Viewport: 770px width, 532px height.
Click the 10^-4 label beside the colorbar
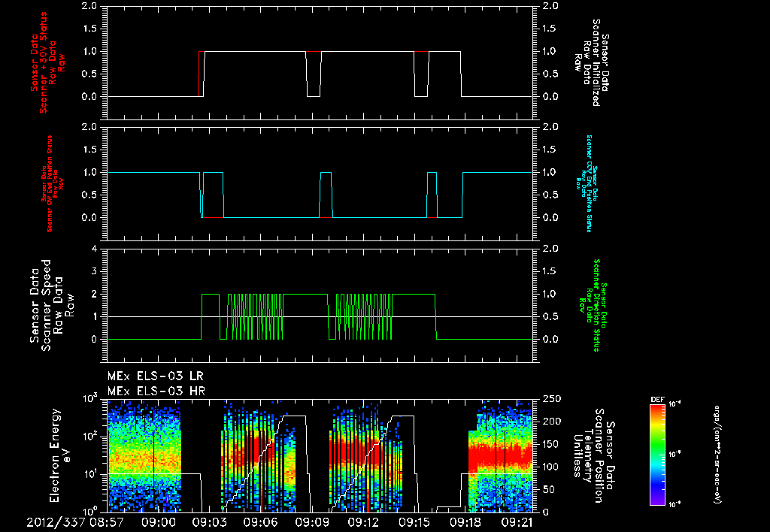[675, 404]
